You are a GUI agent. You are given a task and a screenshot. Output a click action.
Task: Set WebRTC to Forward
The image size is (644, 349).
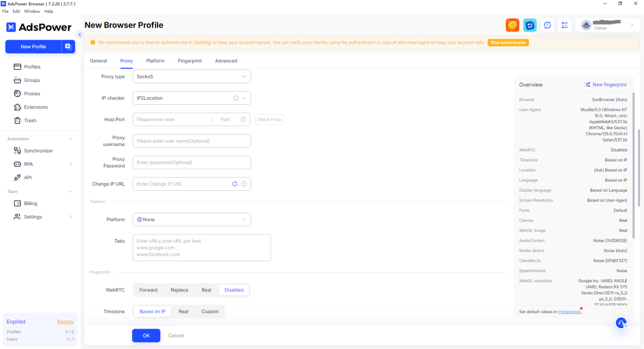148,290
